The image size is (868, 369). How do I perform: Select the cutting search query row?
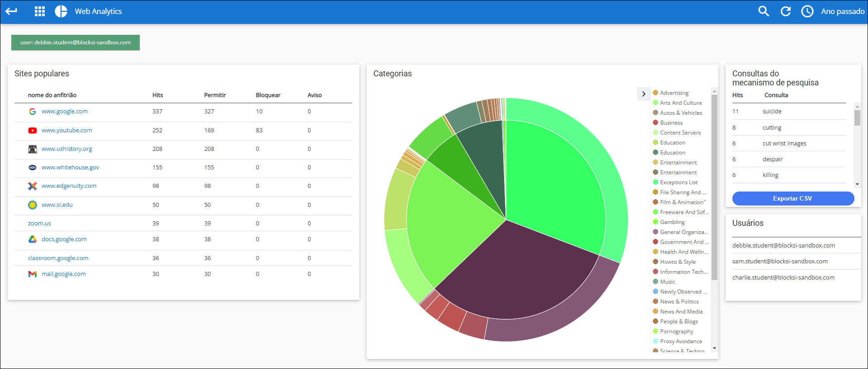point(789,128)
